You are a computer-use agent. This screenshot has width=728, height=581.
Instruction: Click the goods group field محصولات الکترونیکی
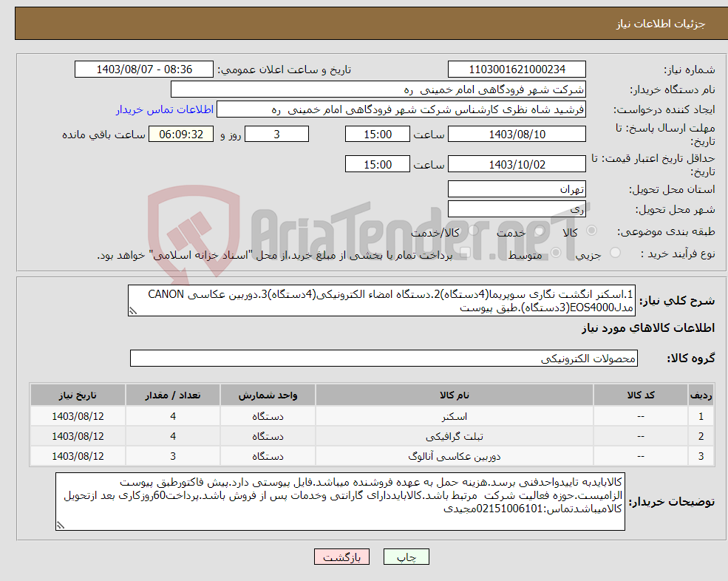point(384,359)
